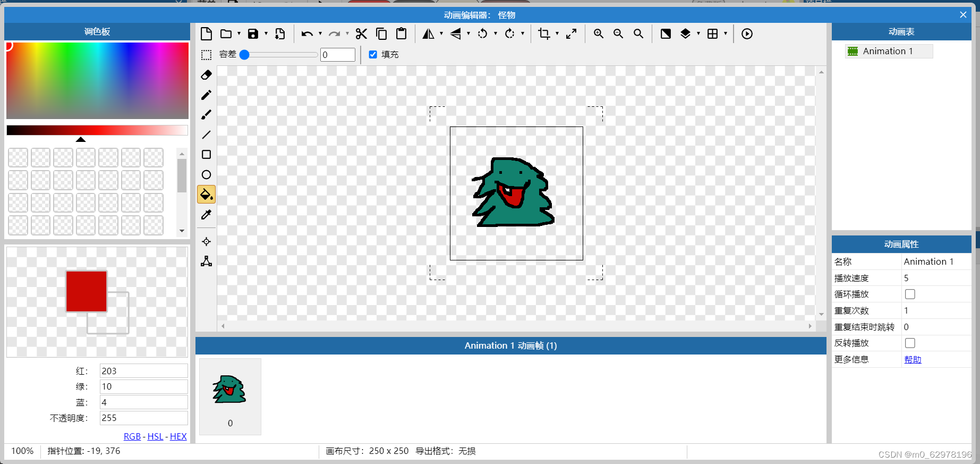
Task: Click the 容差 tolerance value field
Action: tap(338, 55)
